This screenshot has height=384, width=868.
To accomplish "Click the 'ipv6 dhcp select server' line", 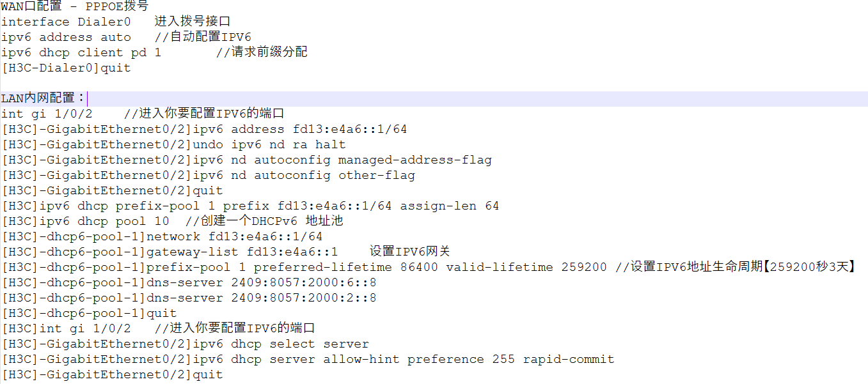I will [280, 344].
